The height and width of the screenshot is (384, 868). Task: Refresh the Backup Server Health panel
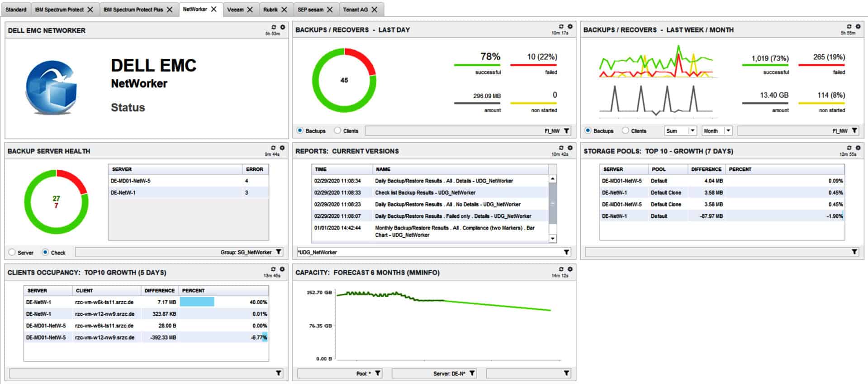[273, 148]
